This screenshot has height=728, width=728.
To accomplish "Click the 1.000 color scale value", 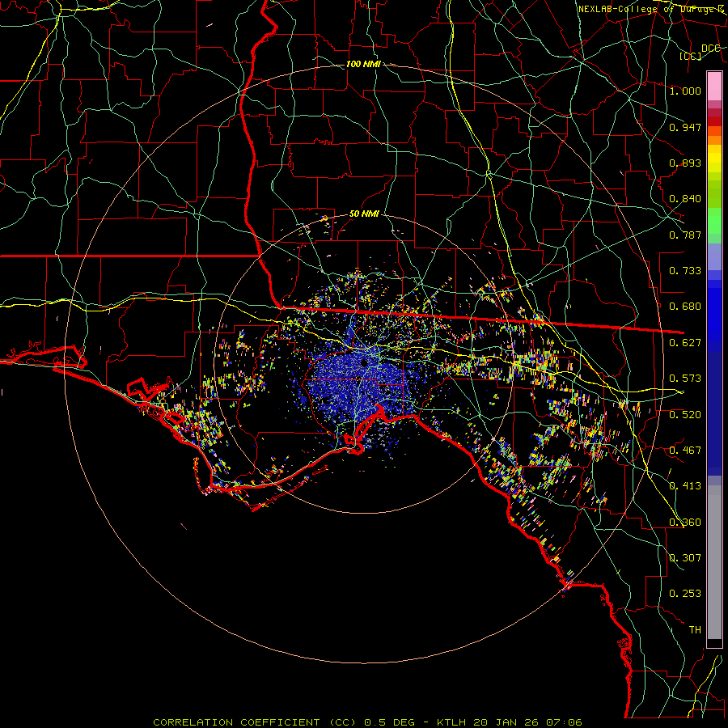I will click(685, 91).
